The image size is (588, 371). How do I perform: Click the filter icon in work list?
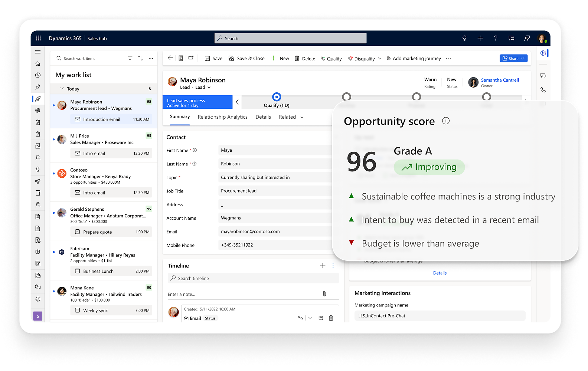130,58
